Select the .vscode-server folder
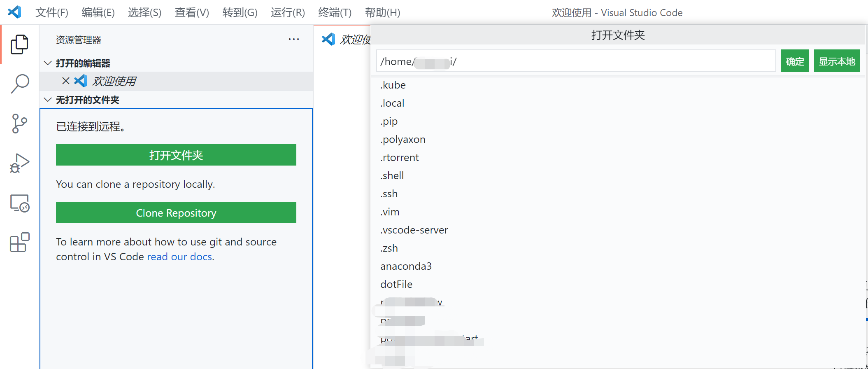Viewport: 868px width, 369px height. point(617,230)
